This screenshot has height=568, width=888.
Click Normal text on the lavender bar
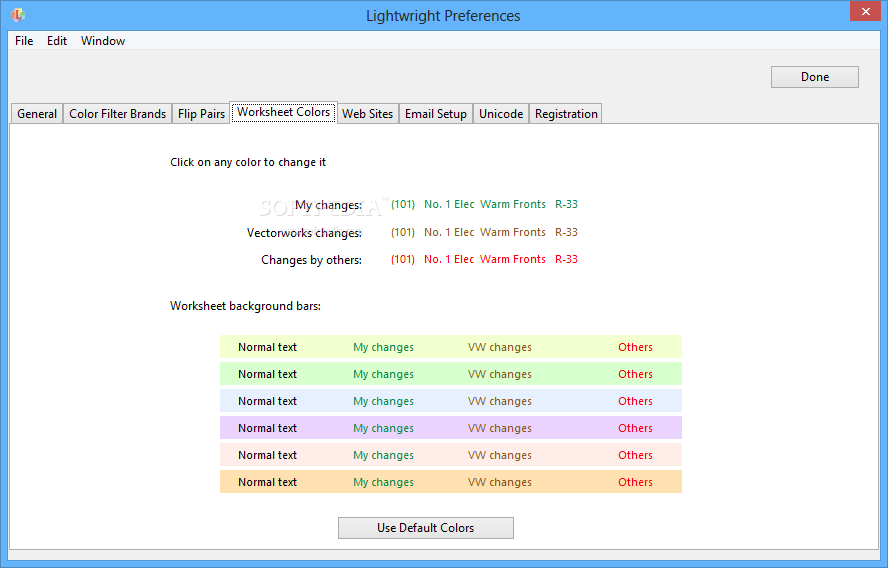click(267, 428)
